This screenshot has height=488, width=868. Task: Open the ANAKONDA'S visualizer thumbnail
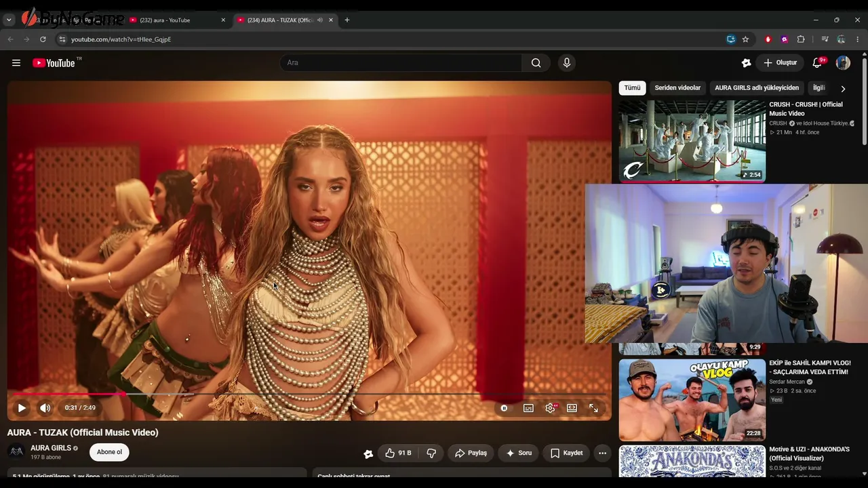point(692,461)
